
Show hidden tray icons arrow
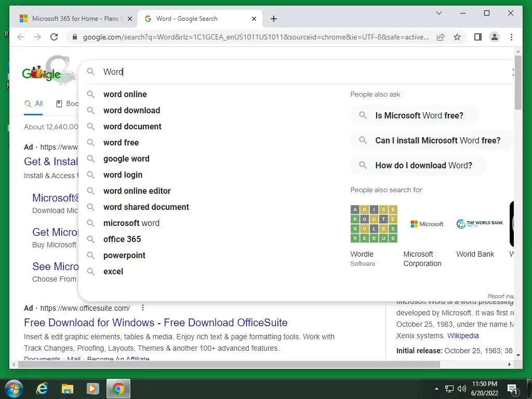point(436,389)
